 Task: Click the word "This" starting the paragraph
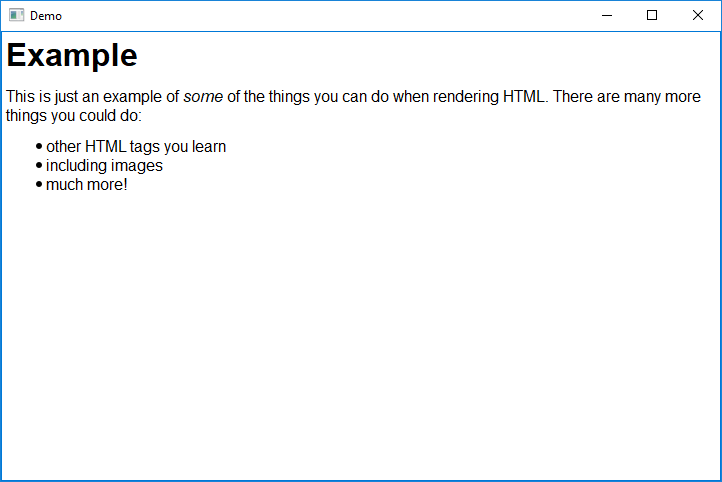(21, 97)
